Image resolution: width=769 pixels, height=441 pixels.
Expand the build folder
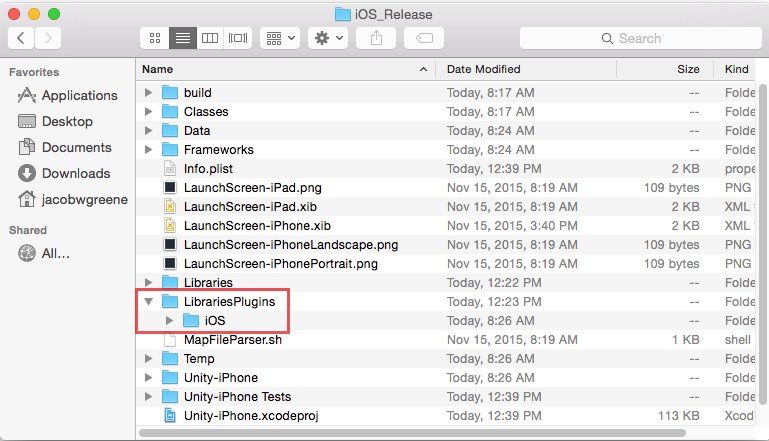click(149, 93)
